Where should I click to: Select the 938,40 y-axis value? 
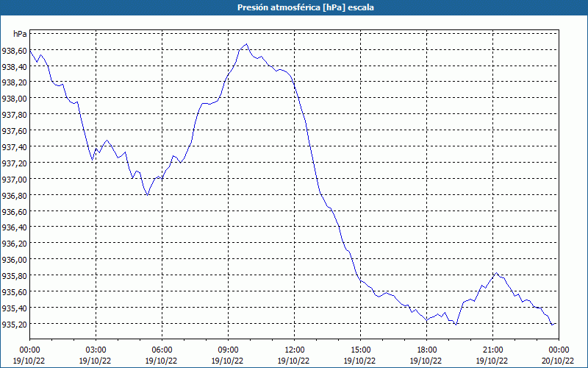click(14, 67)
